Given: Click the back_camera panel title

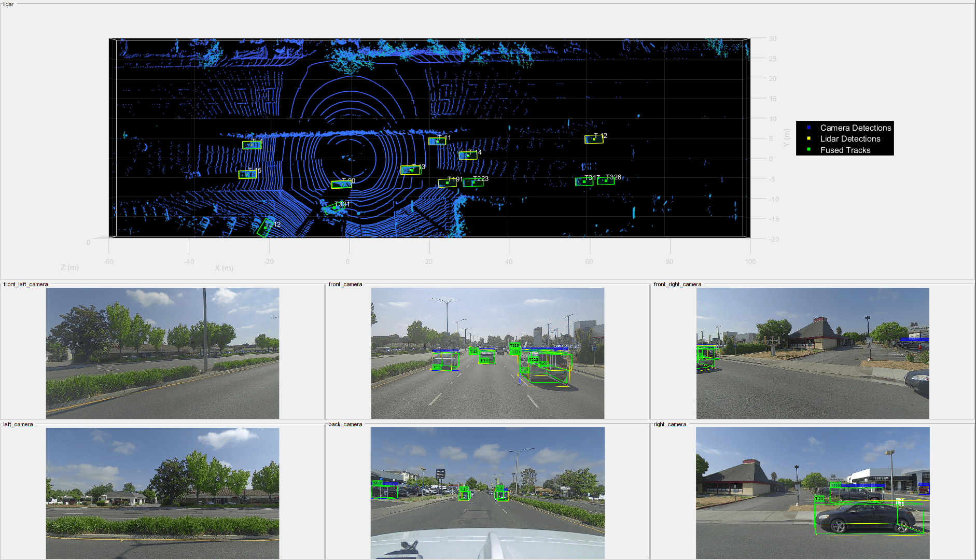Looking at the screenshot, I should coord(345,424).
